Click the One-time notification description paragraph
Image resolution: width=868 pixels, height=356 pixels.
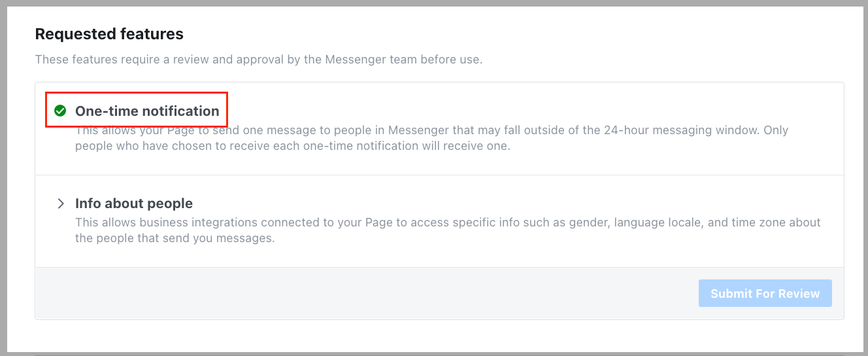coord(431,138)
